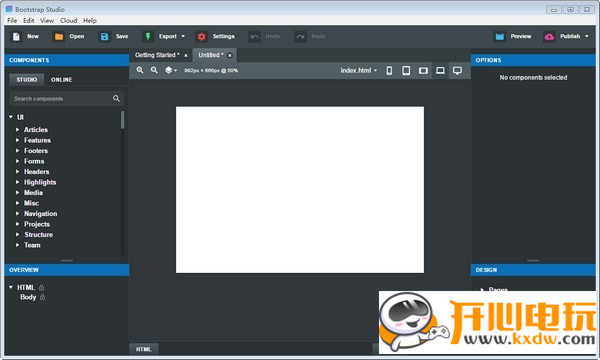Toggle the lock icon next to HTML
The width and height of the screenshot is (600, 360).
[41, 287]
